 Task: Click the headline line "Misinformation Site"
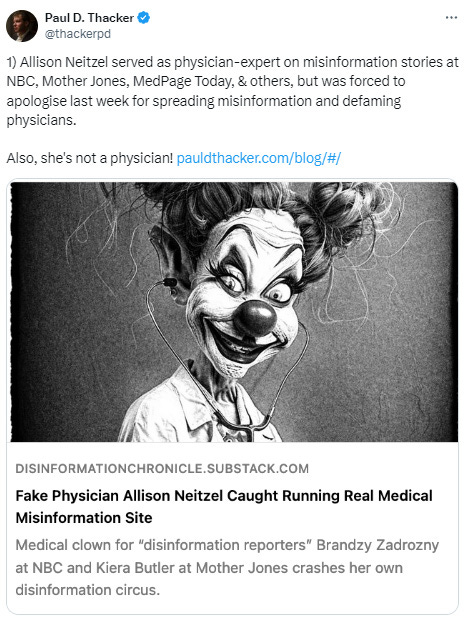click(84, 518)
